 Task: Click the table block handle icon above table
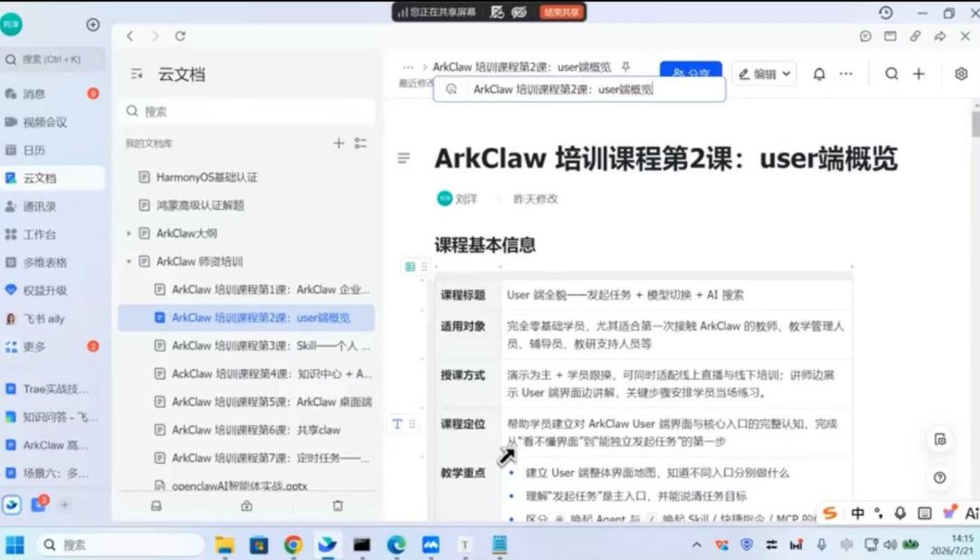[410, 267]
